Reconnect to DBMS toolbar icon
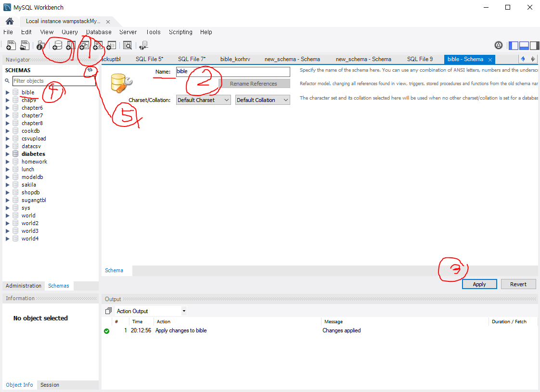Viewport: 540px width, 392px height. [x=143, y=45]
